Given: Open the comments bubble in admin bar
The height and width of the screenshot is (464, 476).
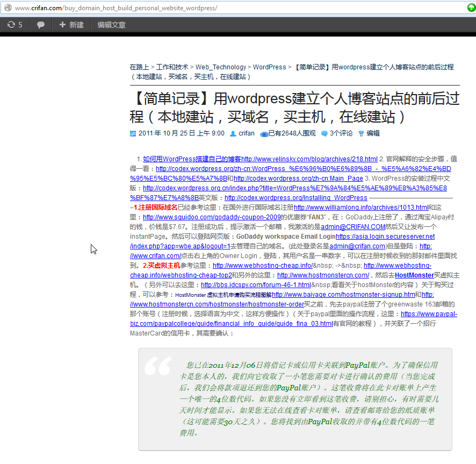Looking at the screenshot, I should pos(41,25).
